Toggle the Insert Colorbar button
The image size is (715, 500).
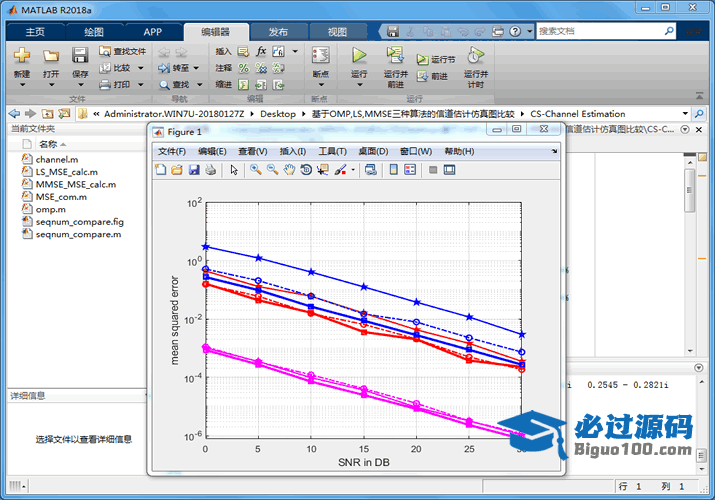[x=394, y=170]
